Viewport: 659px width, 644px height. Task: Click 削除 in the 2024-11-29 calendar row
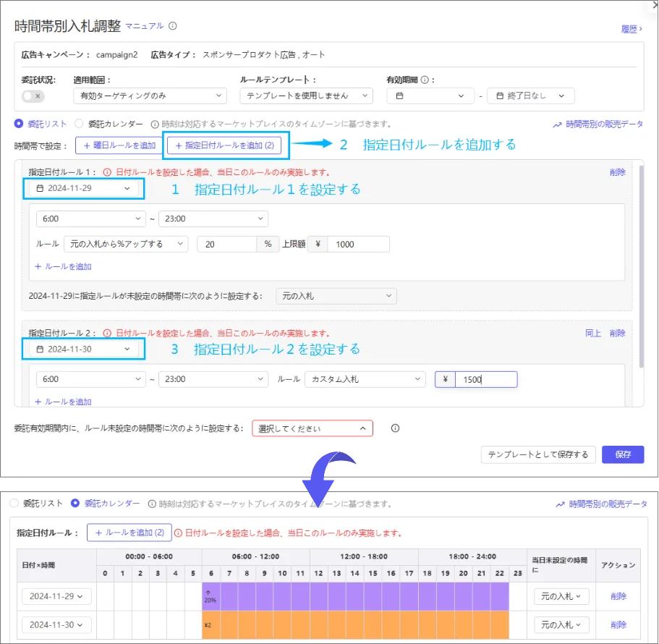click(618, 596)
